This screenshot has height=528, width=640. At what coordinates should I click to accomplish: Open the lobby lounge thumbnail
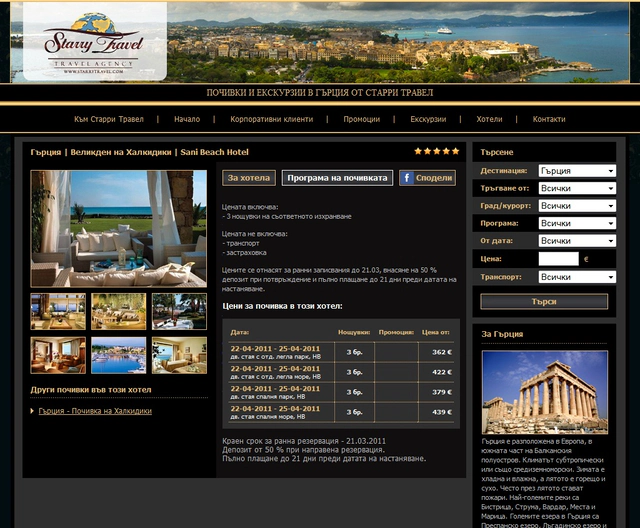pyautogui.click(x=58, y=311)
